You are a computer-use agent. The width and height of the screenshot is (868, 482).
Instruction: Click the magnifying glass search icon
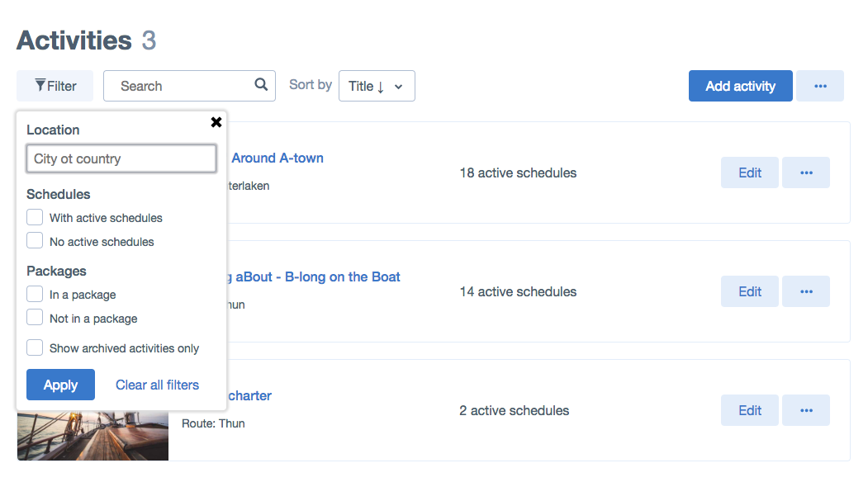(261, 85)
